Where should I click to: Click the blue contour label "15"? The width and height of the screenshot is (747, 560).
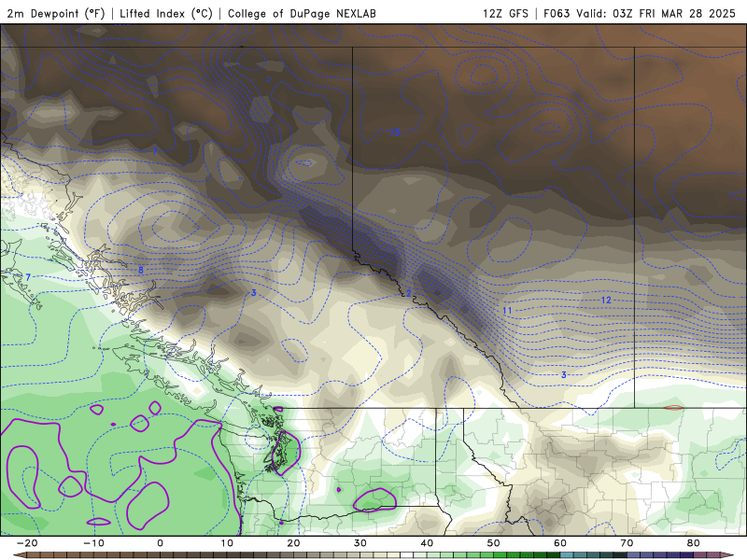click(395, 133)
